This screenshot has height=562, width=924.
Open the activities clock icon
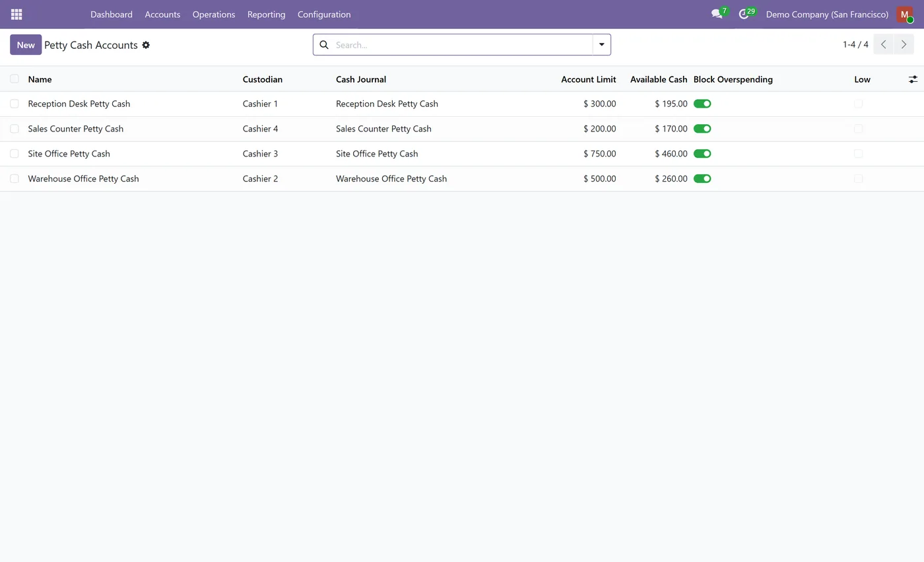pos(744,14)
